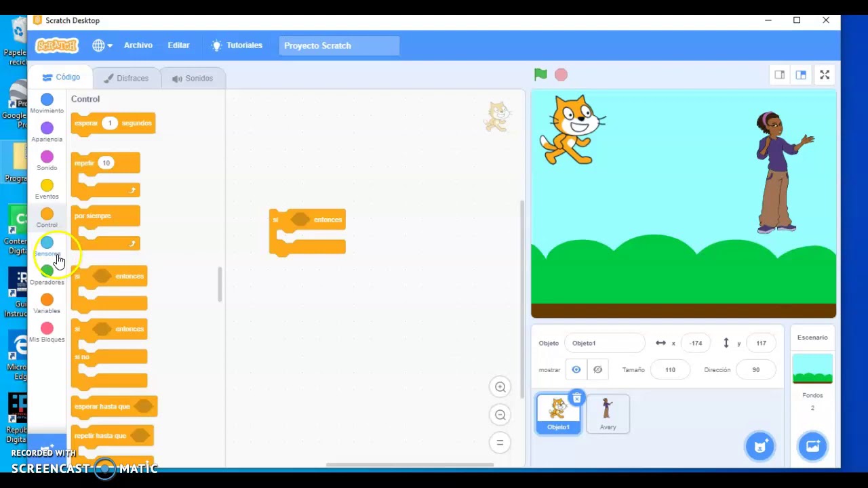Image resolution: width=868 pixels, height=488 pixels.
Task: Select the Escenario backdrop thumbnail
Action: click(812, 369)
